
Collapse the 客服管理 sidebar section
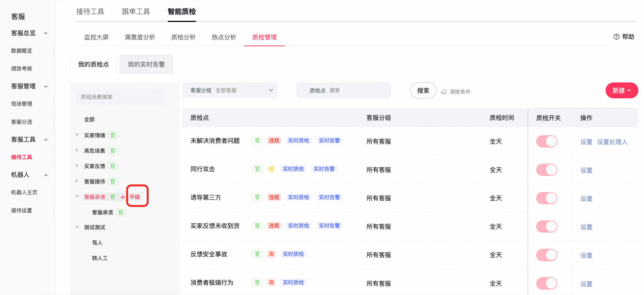pos(46,87)
